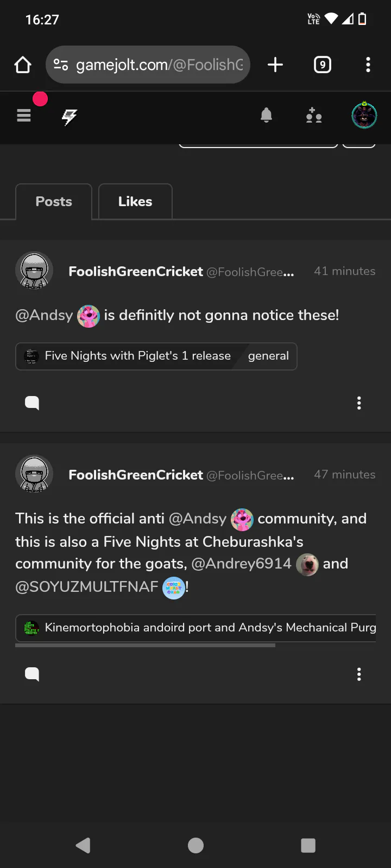Open the user avatar account menu

364,115
